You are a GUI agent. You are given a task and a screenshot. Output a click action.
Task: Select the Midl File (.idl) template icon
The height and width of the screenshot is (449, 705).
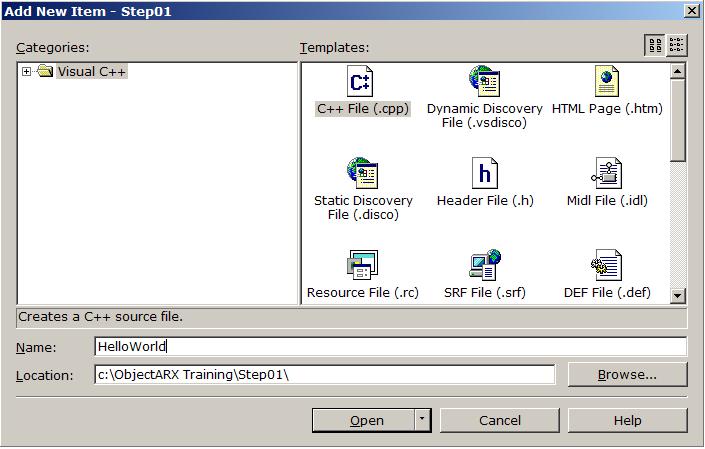(x=607, y=173)
